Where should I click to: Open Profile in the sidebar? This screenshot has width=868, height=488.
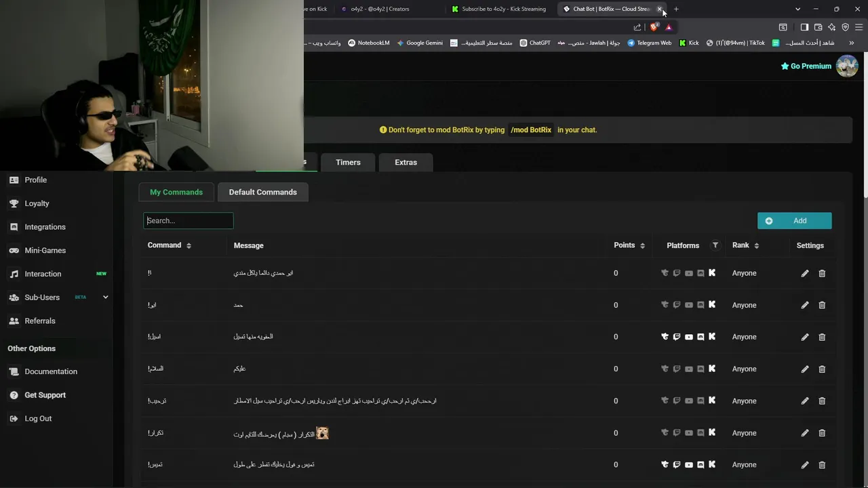(x=35, y=180)
